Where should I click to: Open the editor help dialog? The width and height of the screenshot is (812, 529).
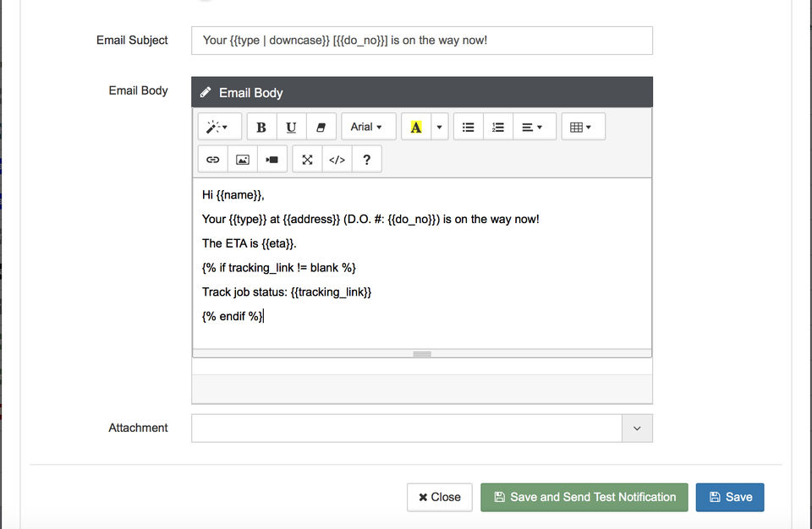366,159
